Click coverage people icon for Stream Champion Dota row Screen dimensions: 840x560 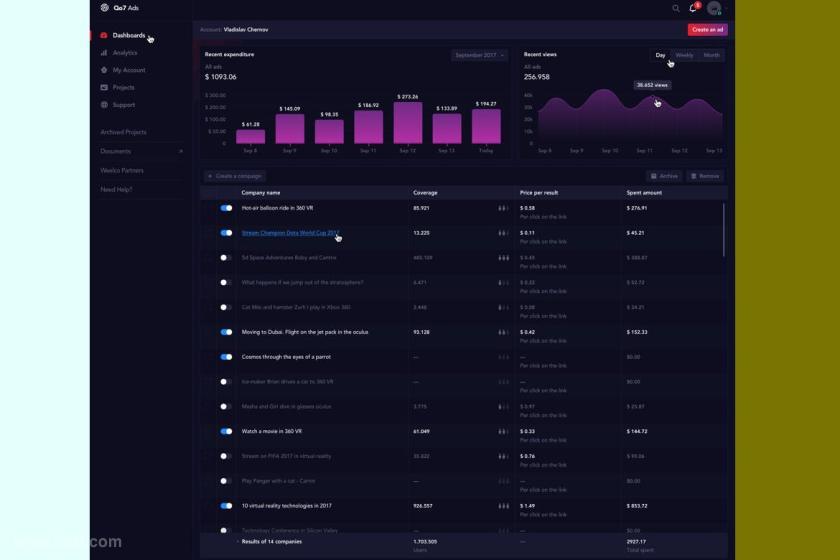(503, 233)
